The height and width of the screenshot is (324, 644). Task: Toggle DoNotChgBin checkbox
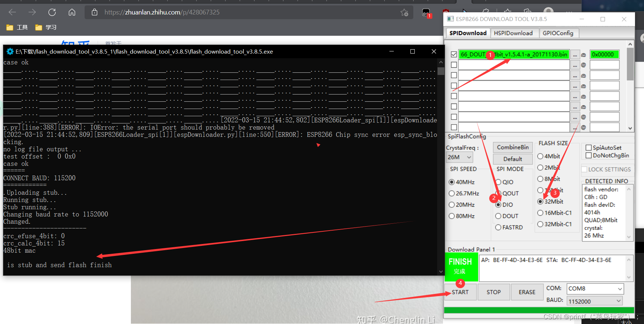point(589,155)
